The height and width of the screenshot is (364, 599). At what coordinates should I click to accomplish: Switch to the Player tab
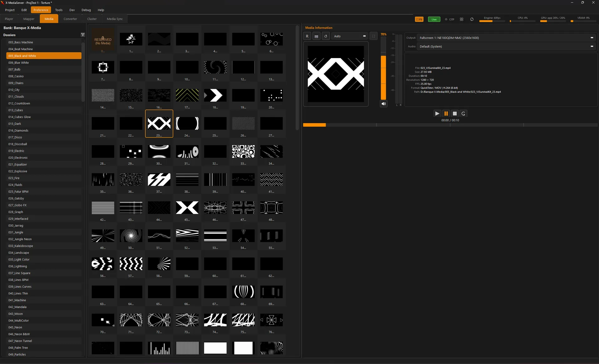point(9,19)
